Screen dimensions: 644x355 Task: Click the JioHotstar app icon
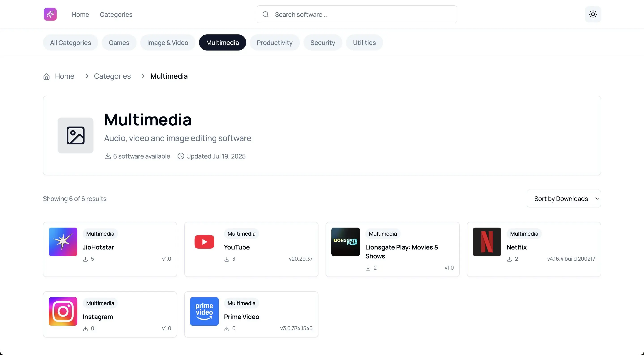[x=63, y=242]
